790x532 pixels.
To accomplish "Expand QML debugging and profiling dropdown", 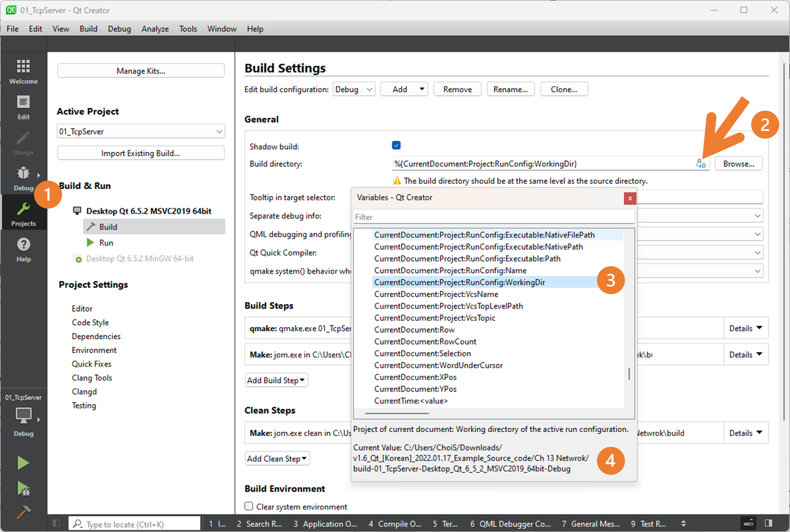I will coord(757,234).
